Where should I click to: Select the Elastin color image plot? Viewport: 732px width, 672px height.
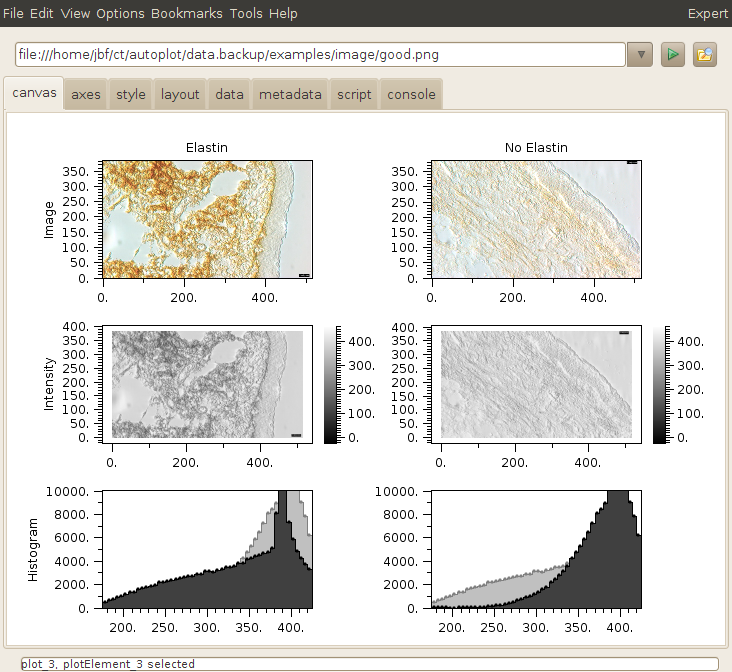(206, 219)
